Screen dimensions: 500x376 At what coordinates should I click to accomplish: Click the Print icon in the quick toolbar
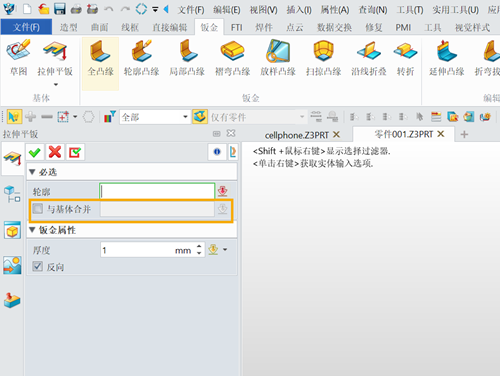76,9
